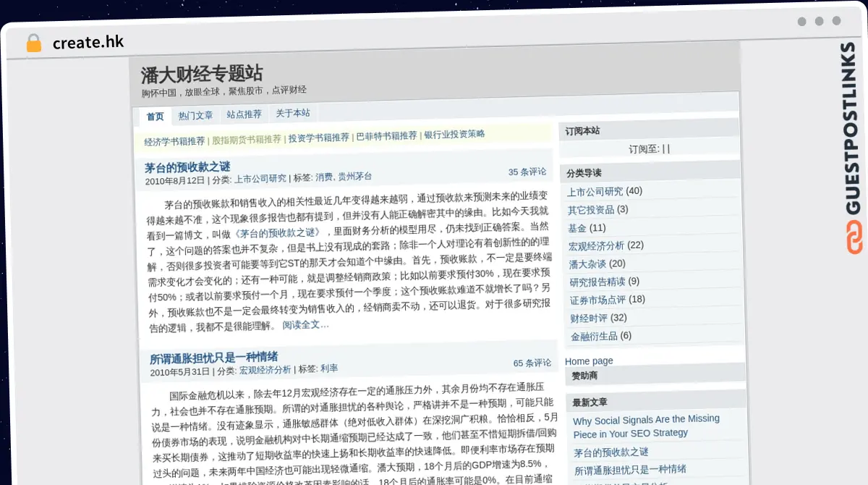The height and width of the screenshot is (485, 868).
Task: Click the 订阅本站 sidebar heading
Action: [582, 131]
